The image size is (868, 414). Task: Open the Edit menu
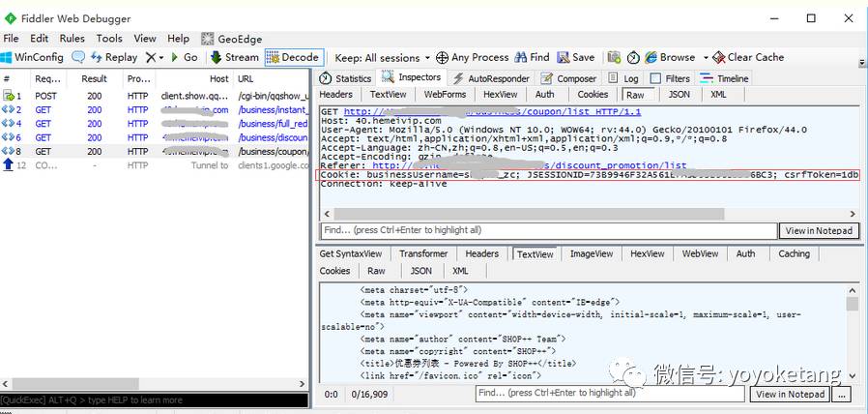[x=40, y=39]
